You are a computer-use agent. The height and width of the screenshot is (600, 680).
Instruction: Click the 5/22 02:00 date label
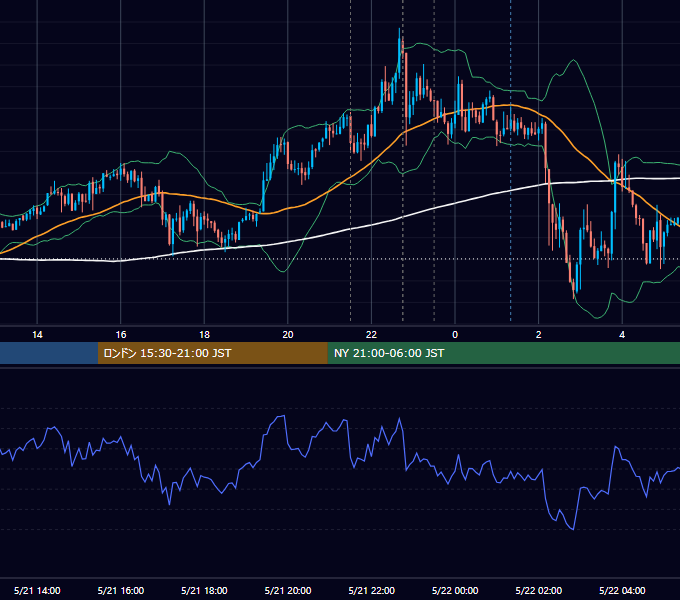(x=539, y=590)
